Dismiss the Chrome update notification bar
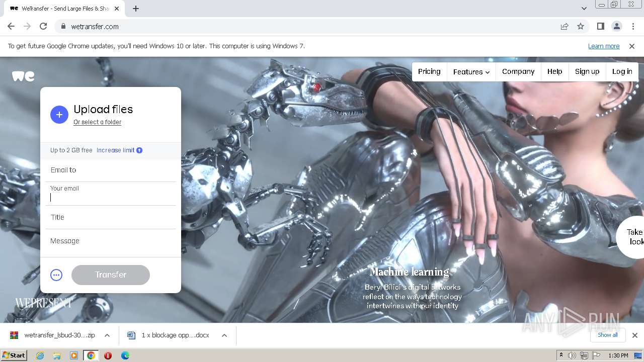 click(632, 46)
